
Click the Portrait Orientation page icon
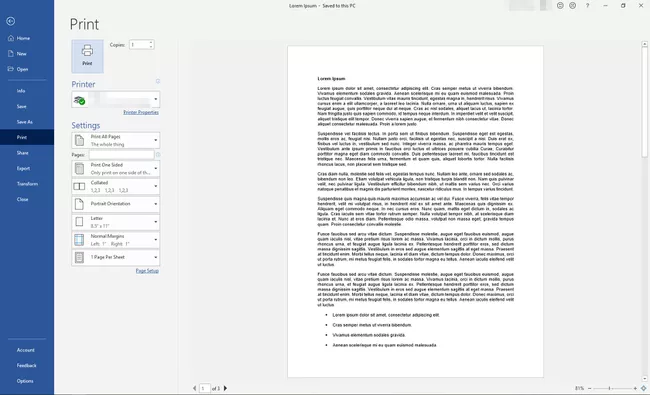click(79, 204)
